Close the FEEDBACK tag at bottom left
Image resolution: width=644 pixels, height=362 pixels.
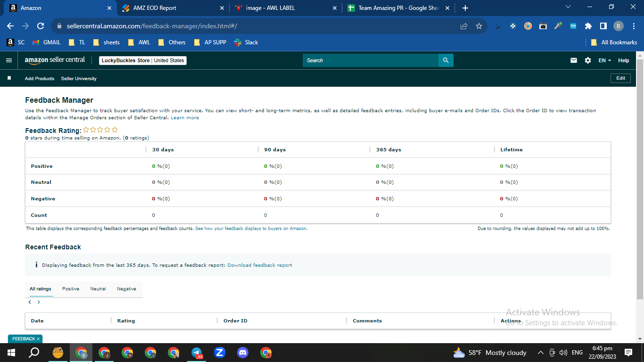click(x=38, y=339)
